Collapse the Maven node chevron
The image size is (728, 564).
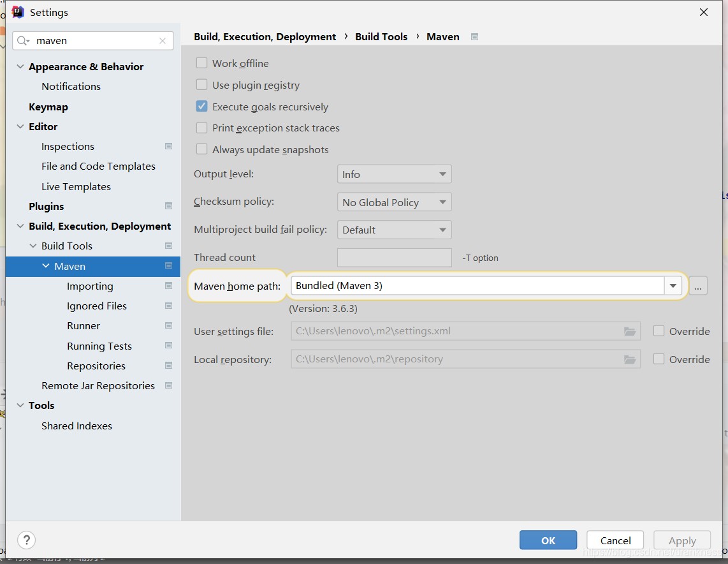pos(45,266)
